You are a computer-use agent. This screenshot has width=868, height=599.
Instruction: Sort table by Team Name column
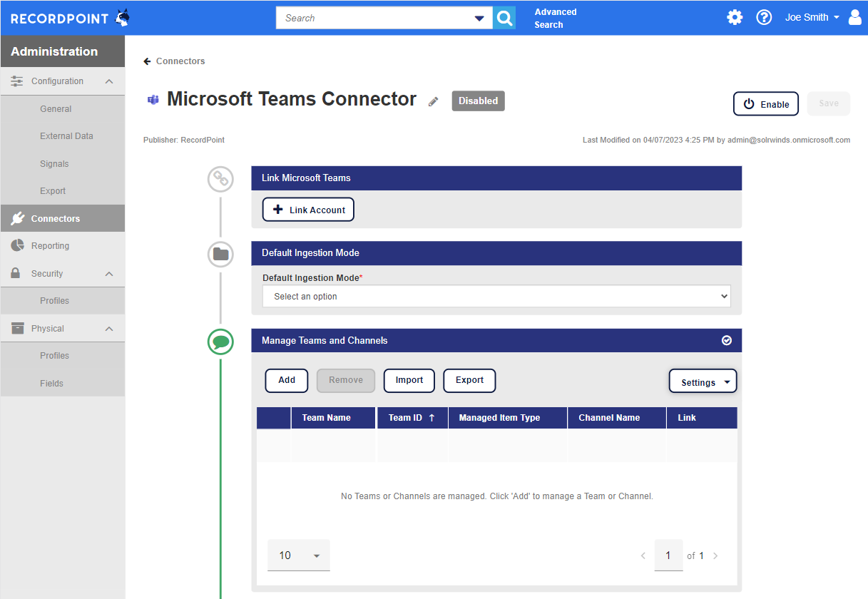[x=327, y=418]
